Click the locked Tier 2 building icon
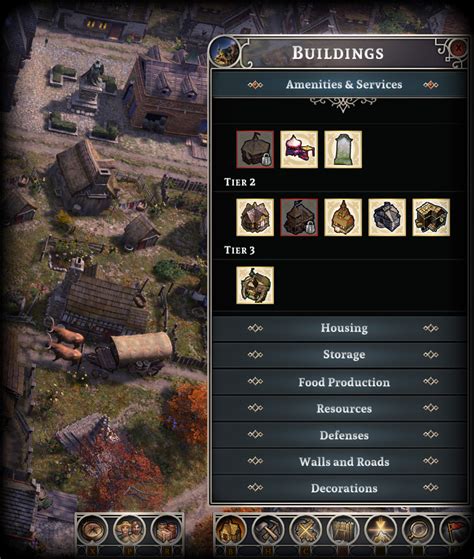 click(x=299, y=217)
